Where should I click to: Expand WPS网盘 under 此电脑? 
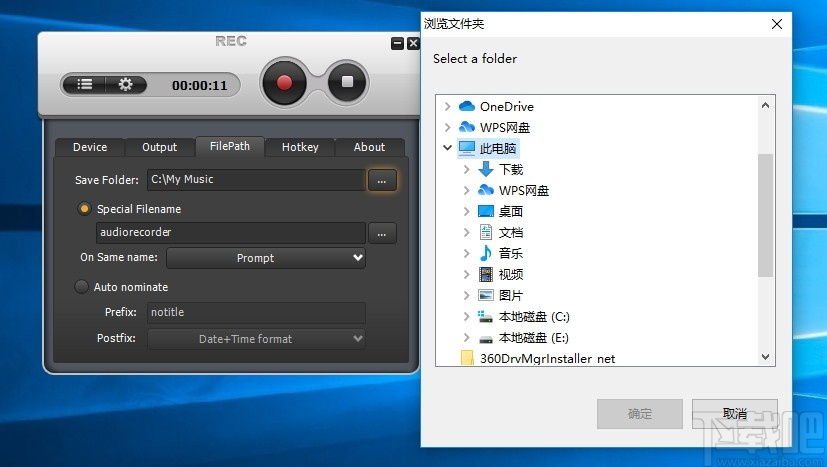466,190
